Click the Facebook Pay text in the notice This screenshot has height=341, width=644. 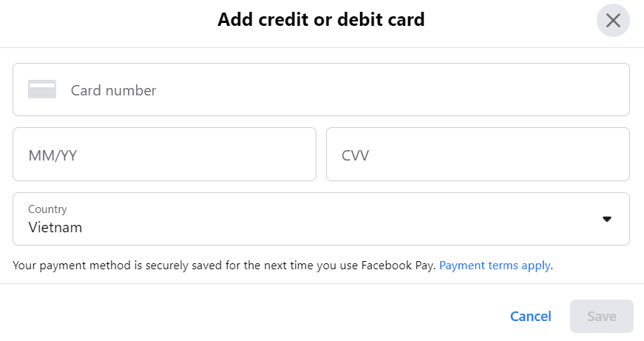pos(396,266)
